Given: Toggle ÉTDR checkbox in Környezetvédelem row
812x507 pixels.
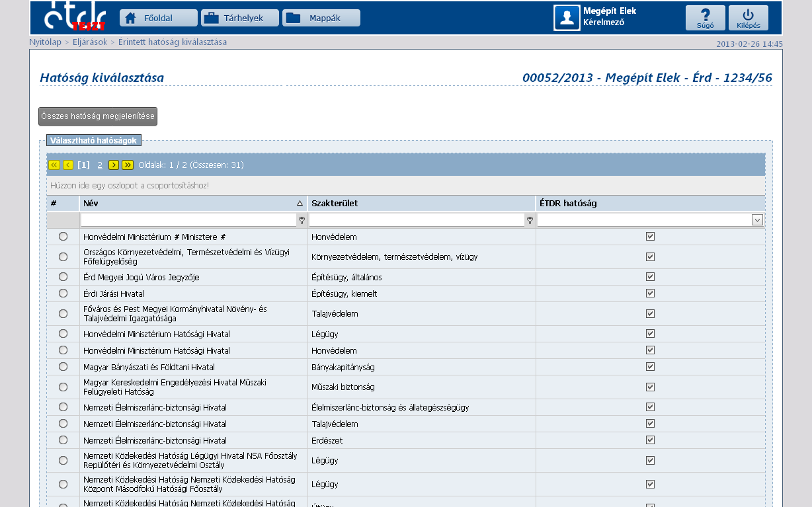Looking at the screenshot, I should pos(650,256).
